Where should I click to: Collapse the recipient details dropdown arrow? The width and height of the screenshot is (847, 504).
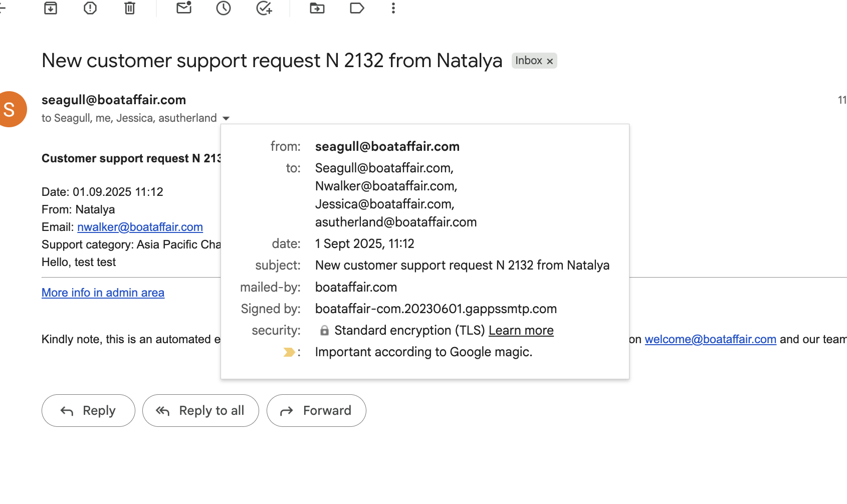click(x=226, y=119)
